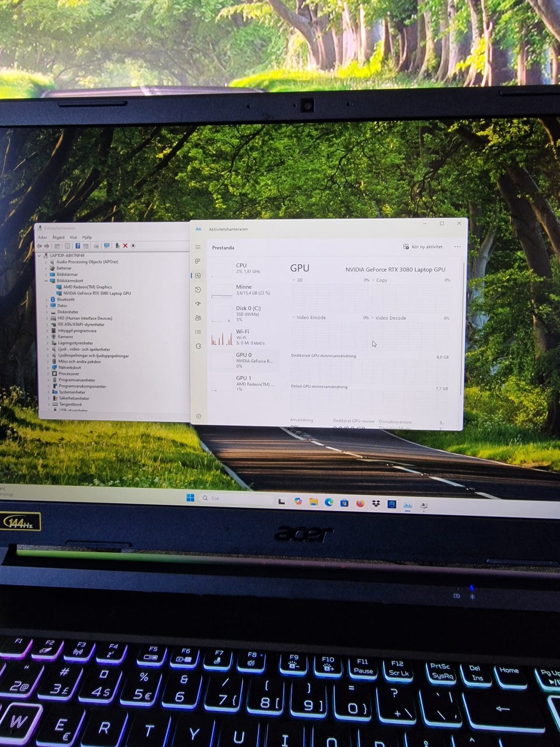Click blue Help question-mark icon in Device Manager
Viewport: 560px width, 747px height.
click(78, 246)
